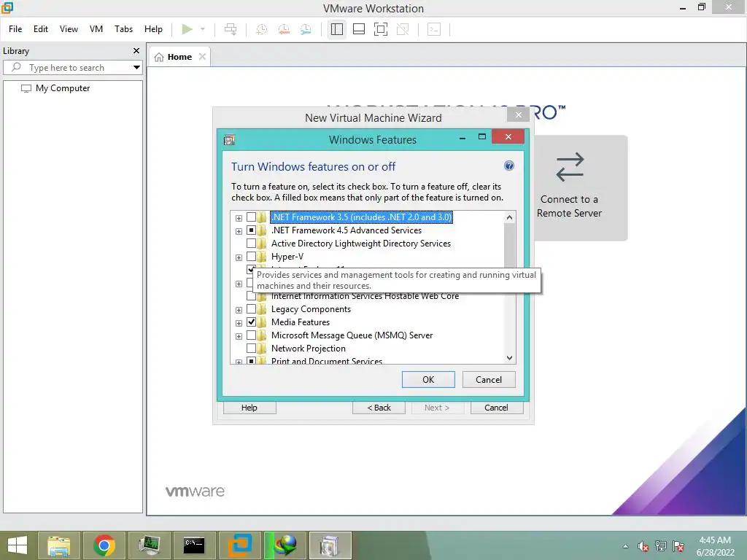Click the Revert to Snapshot icon
747x560 pixels.
(284, 29)
